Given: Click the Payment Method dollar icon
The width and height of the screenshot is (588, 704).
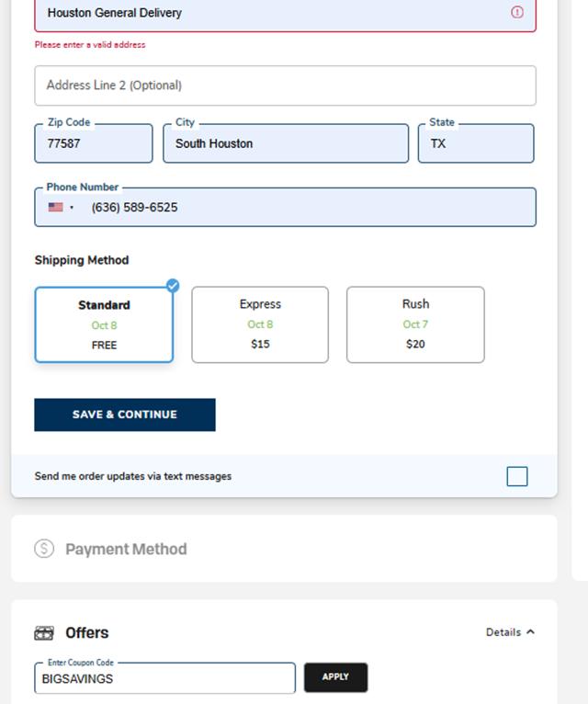Looking at the screenshot, I should coord(44,549).
